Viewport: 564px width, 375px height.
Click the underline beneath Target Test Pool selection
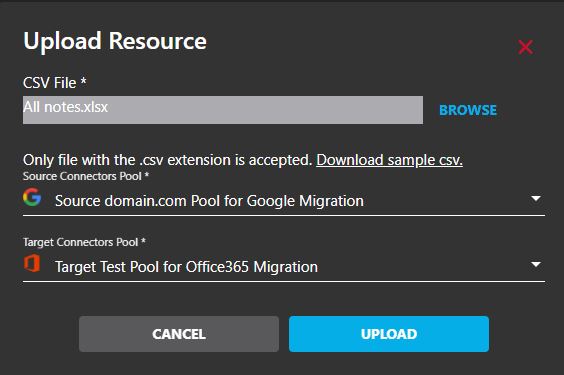point(284,282)
